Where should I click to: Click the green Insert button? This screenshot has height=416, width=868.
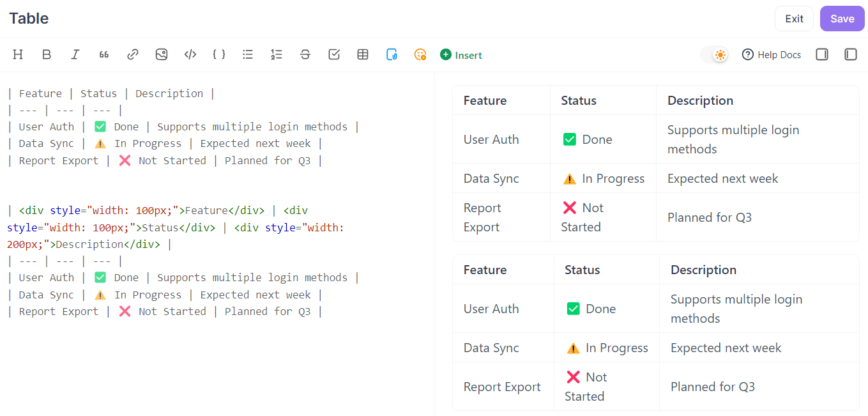[461, 55]
